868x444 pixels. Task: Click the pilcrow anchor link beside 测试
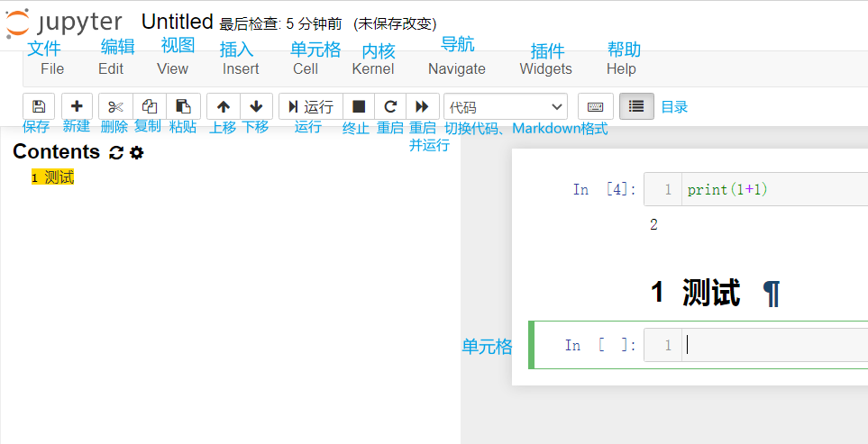pos(772,293)
